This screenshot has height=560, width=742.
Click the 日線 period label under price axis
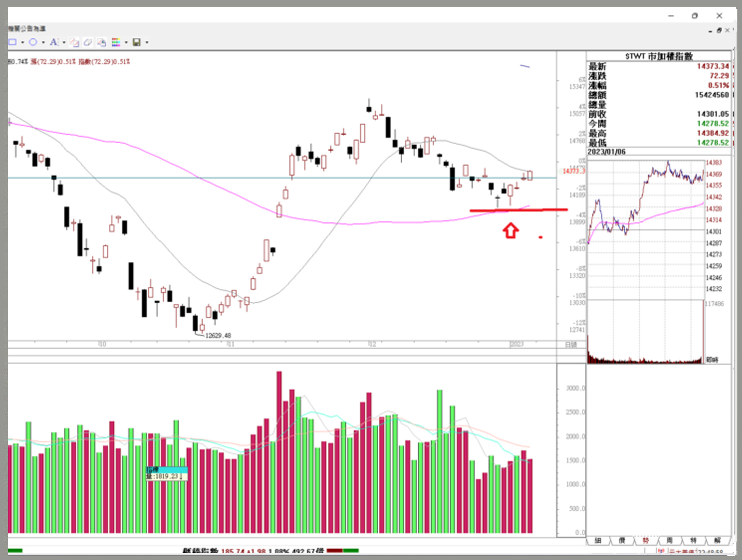click(x=571, y=345)
